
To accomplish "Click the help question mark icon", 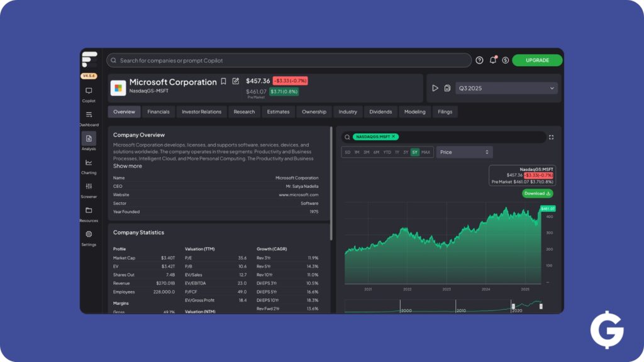I will click(479, 60).
